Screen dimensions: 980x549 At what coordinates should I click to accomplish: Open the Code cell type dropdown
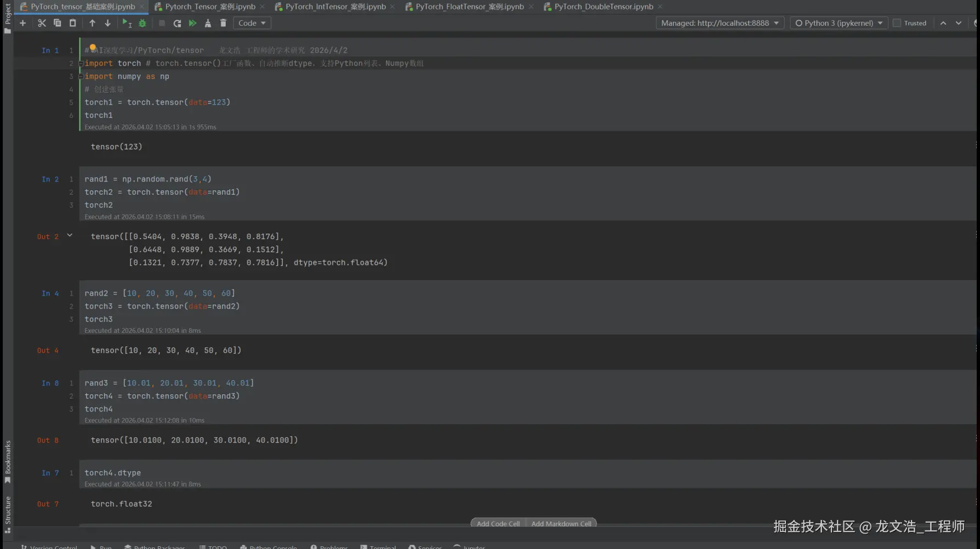(x=252, y=23)
